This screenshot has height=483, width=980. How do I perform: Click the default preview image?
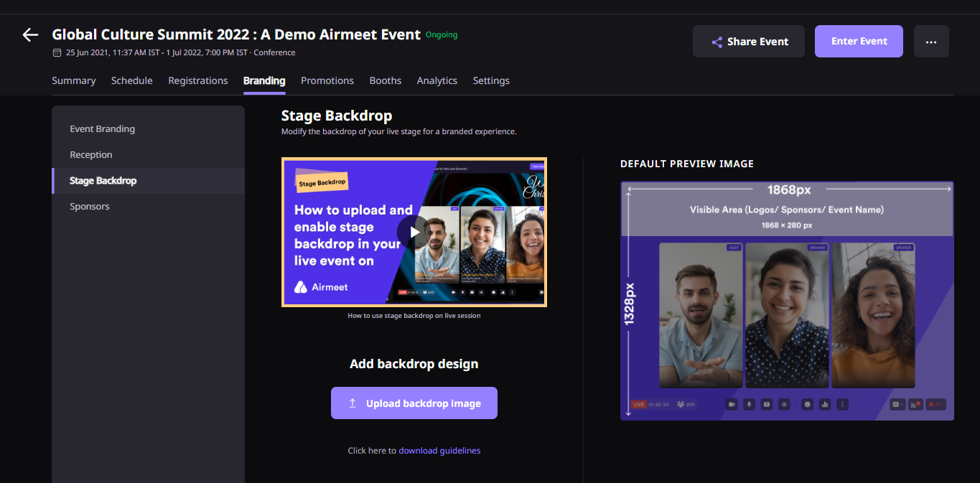[787, 301]
